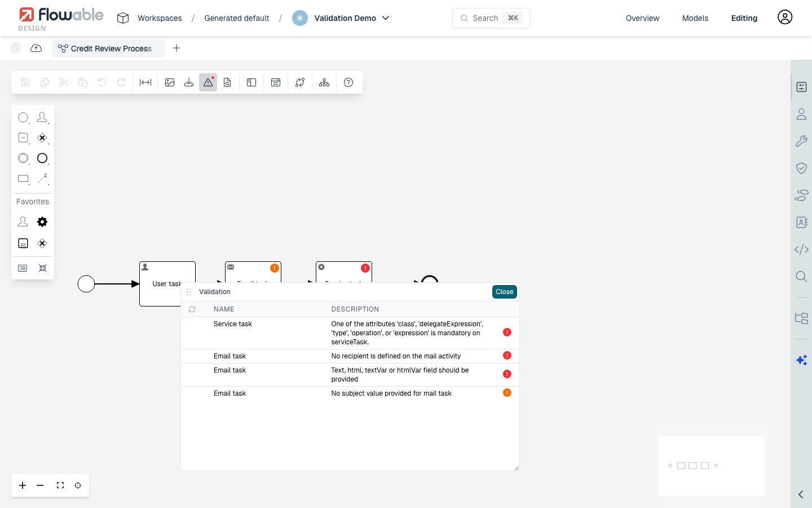Toggle the side panel layout toolbar button
The image size is (812, 508).
[x=251, y=82]
